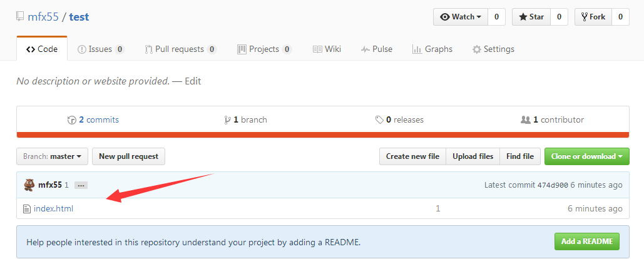This screenshot has width=644, height=259.
Task: Open the Pulse tab
Action: pos(377,49)
